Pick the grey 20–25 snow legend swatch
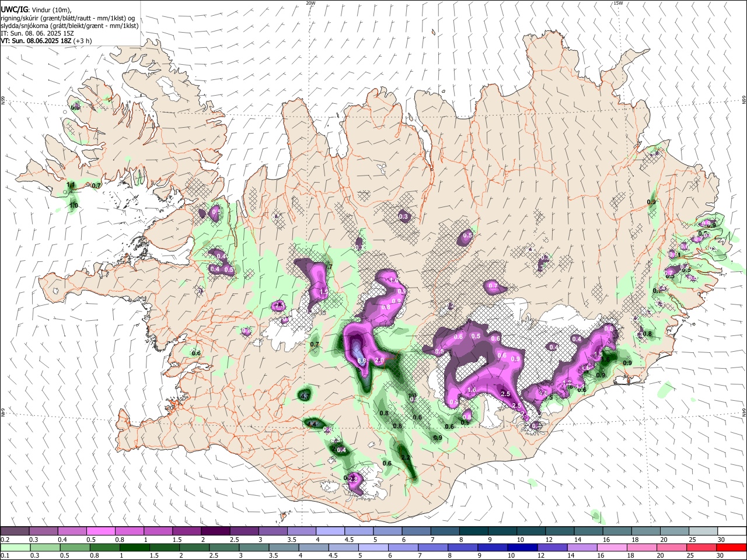747x560 pixels. pyautogui.click(x=674, y=531)
